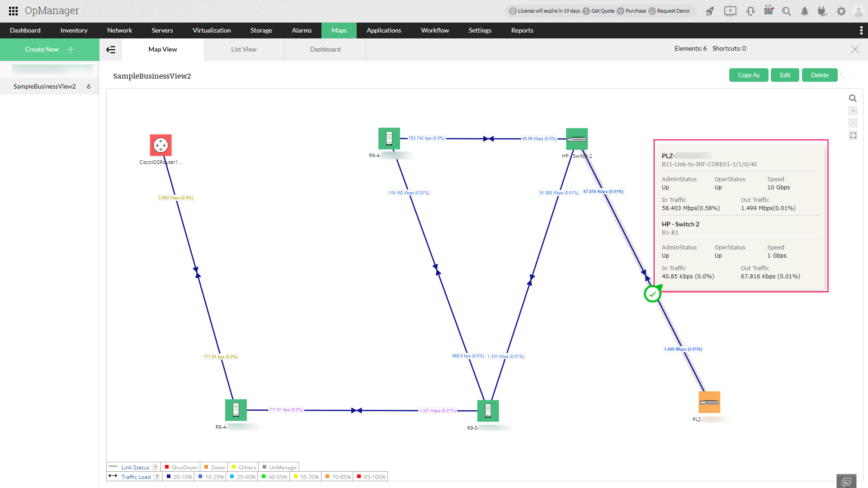Open alarm bell notifications
The image size is (868, 488).
click(805, 11)
